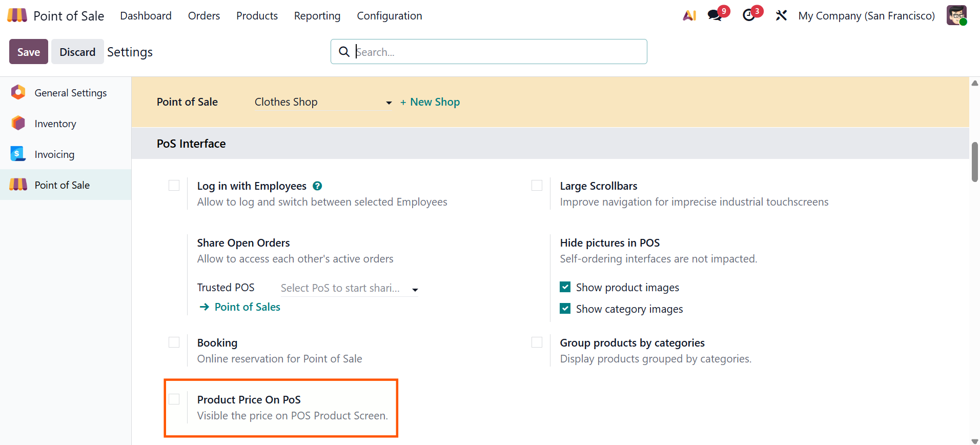Screen dimensions: 980x445
Task: Create a new shop with + New Shop
Action: tap(430, 102)
